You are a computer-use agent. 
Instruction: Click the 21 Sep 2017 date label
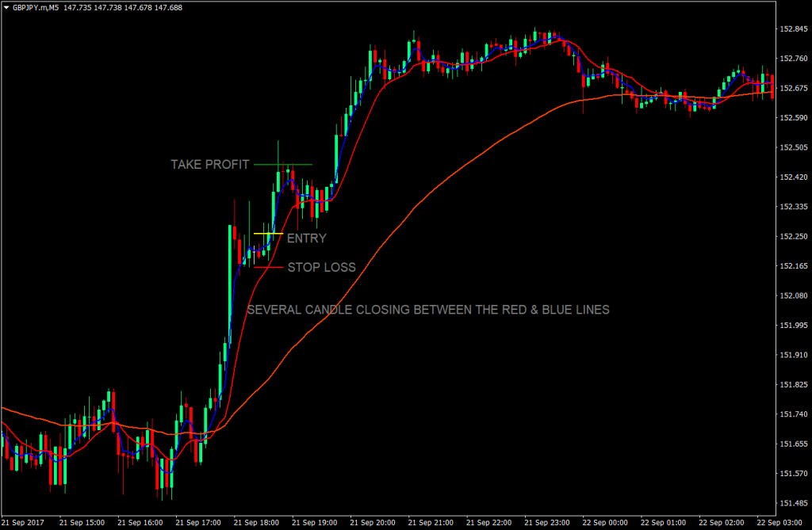(23, 523)
